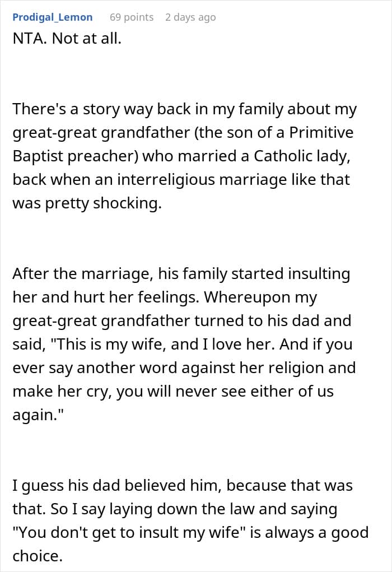Click the line ending 'was pretty shocking.'
The width and height of the screenshot is (392, 572).
[87, 203]
